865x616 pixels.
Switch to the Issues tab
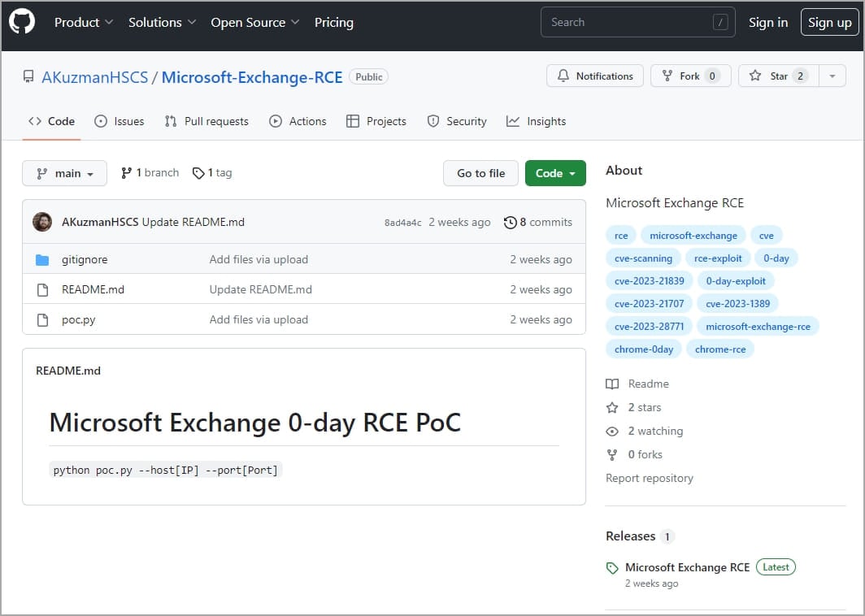pos(119,121)
